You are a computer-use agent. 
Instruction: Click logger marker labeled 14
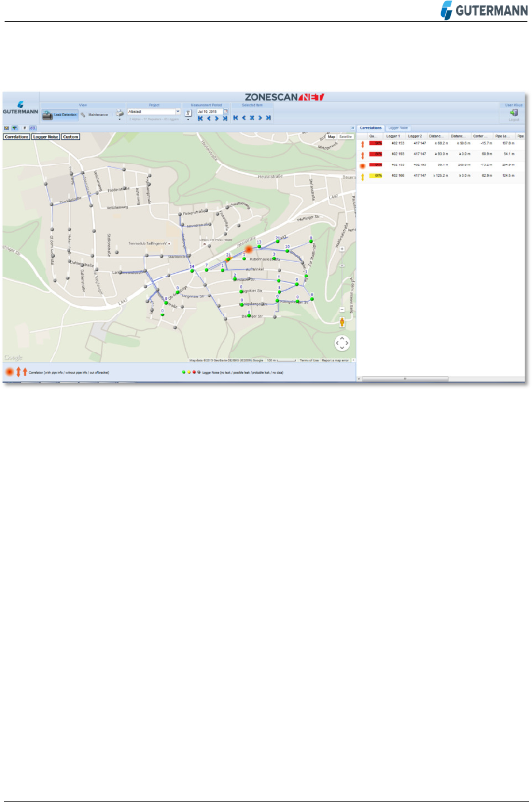pyautogui.click(x=192, y=271)
